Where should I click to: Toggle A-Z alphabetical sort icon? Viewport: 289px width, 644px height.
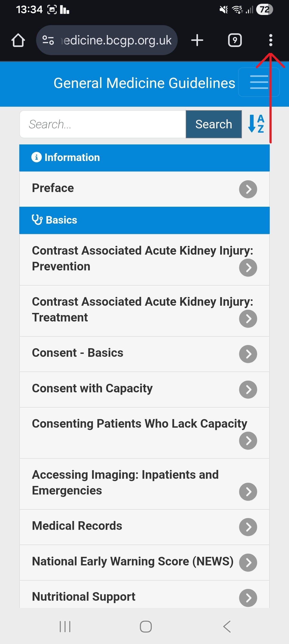coord(256,124)
